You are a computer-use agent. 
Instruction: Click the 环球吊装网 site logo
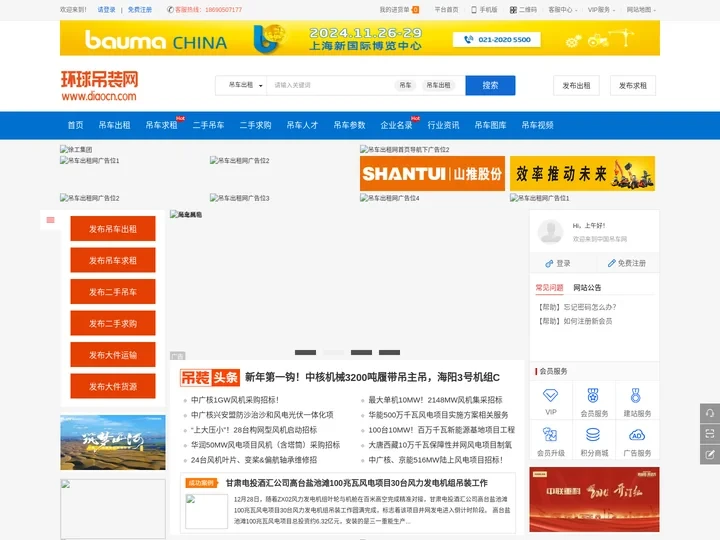click(99, 85)
